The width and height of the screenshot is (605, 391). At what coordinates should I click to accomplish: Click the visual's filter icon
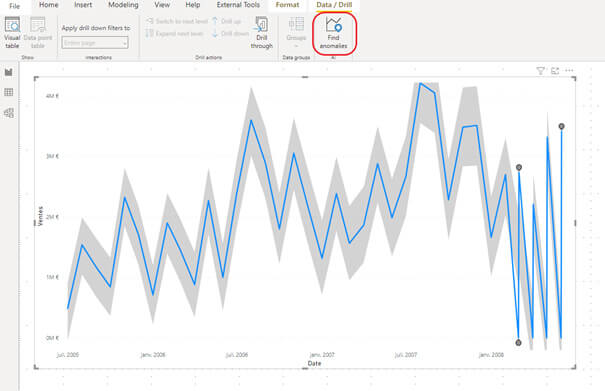pos(541,71)
